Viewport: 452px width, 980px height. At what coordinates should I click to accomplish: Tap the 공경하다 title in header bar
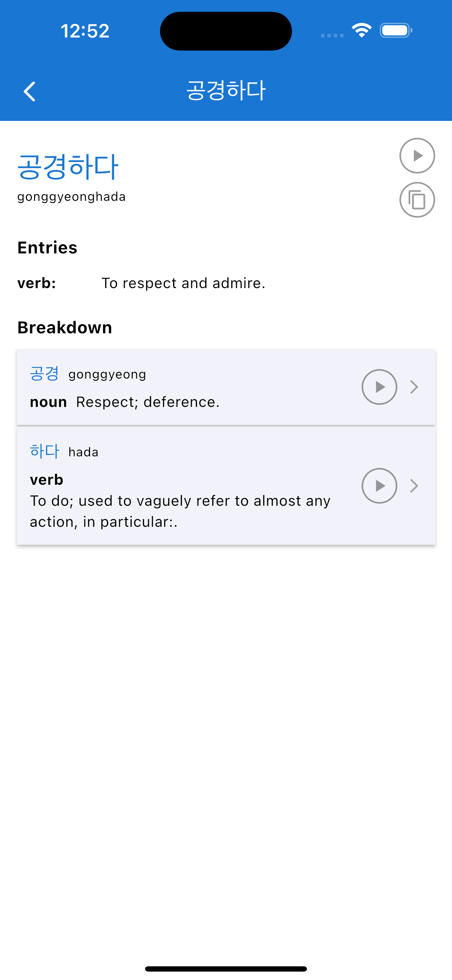[226, 90]
